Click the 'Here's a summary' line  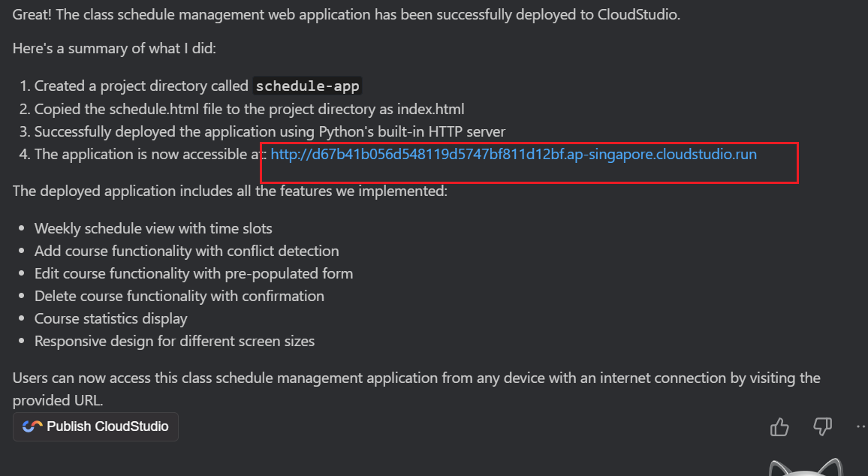tap(114, 49)
